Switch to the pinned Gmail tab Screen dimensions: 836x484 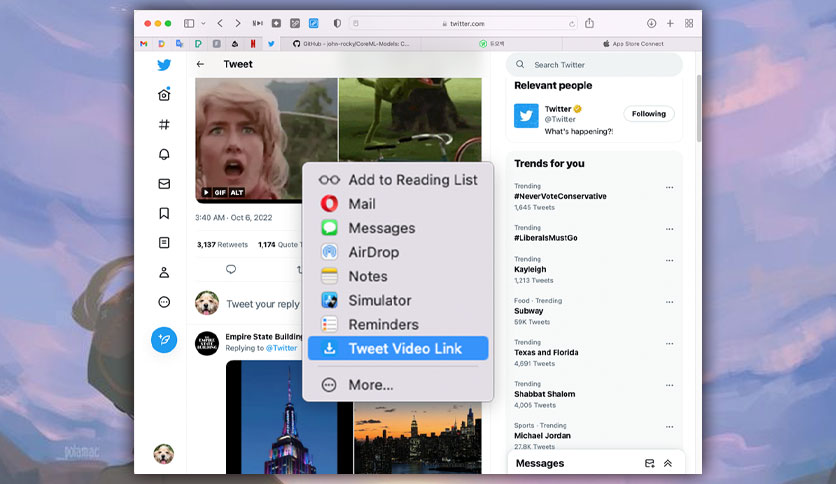(143, 44)
